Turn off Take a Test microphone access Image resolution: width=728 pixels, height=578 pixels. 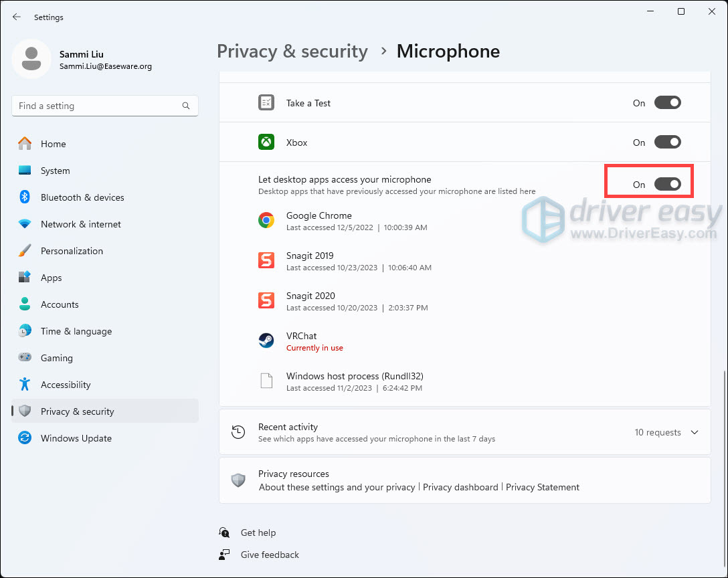[667, 103]
